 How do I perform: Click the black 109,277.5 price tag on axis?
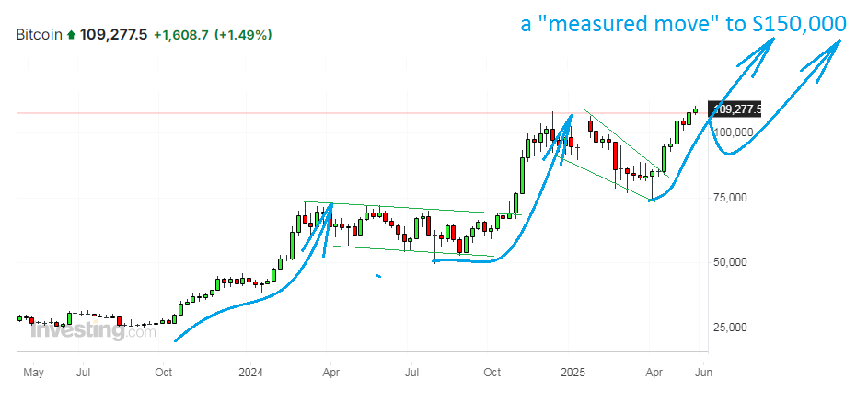(x=735, y=109)
